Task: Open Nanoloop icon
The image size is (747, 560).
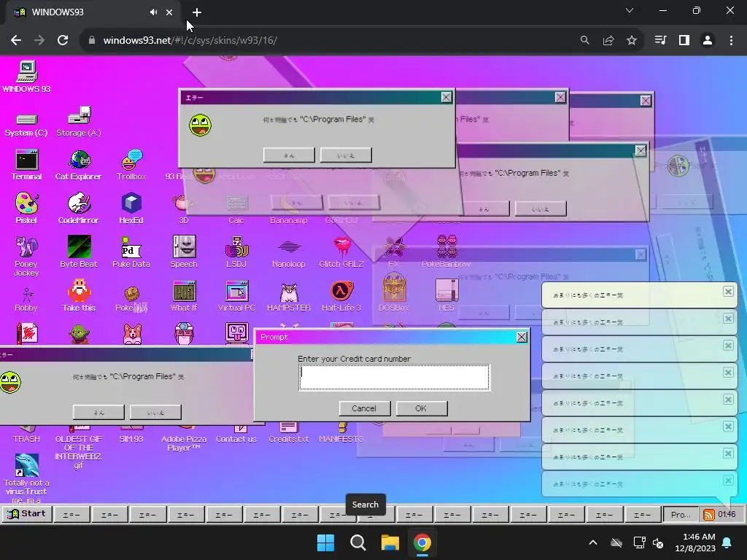Action: (x=289, y=252)
